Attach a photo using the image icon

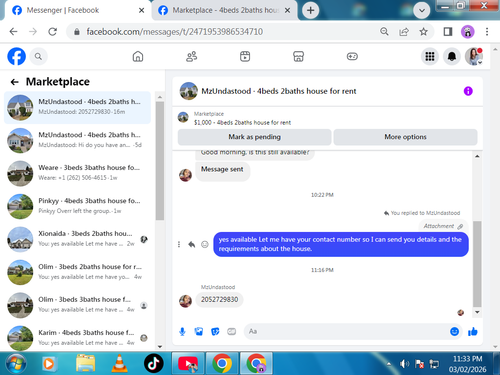(199, 331)
